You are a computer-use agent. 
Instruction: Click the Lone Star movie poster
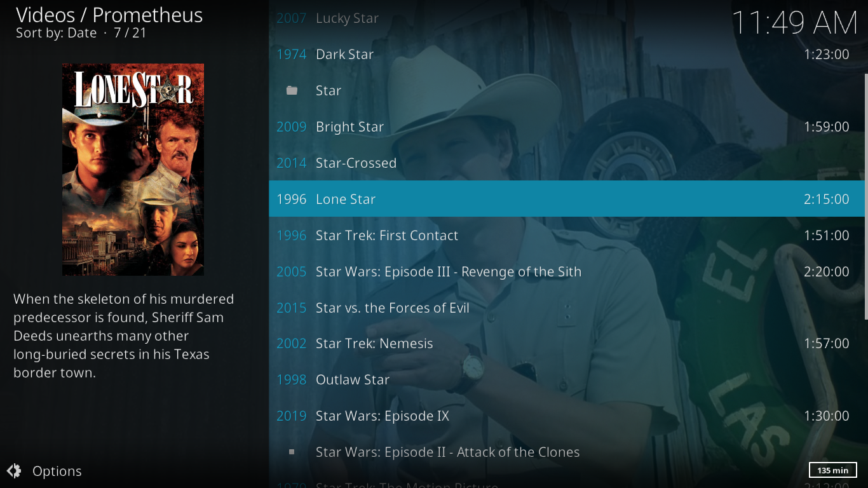coord(133,170)
